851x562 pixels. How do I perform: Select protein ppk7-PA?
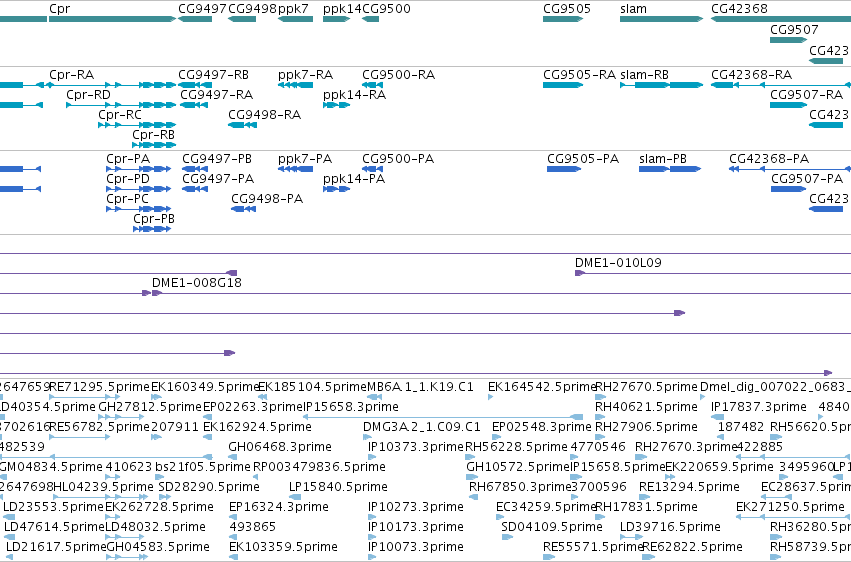[x=295, y=169]
